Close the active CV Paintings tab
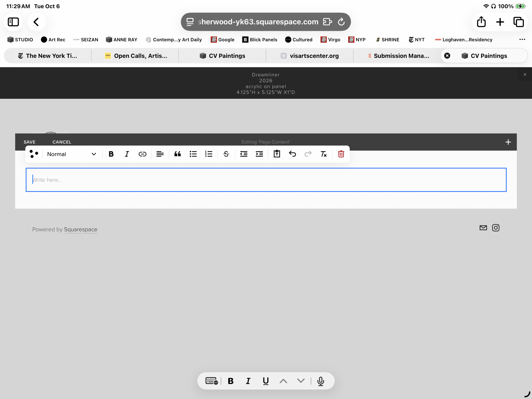The width and height of the screenshot is (532, 399). (x=447, y=56)
